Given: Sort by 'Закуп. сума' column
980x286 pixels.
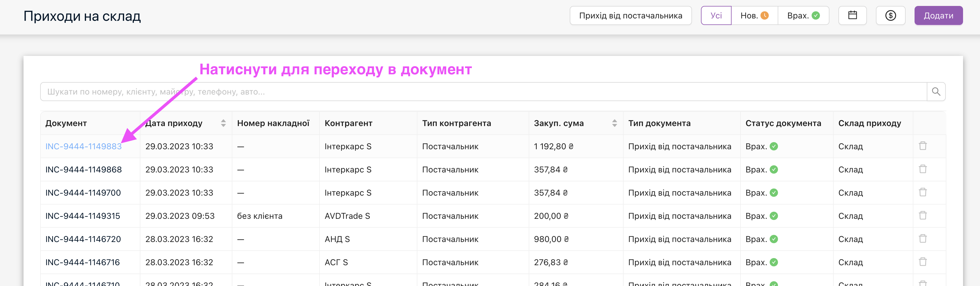Looking at the screenshot, I should pos(614,123).
